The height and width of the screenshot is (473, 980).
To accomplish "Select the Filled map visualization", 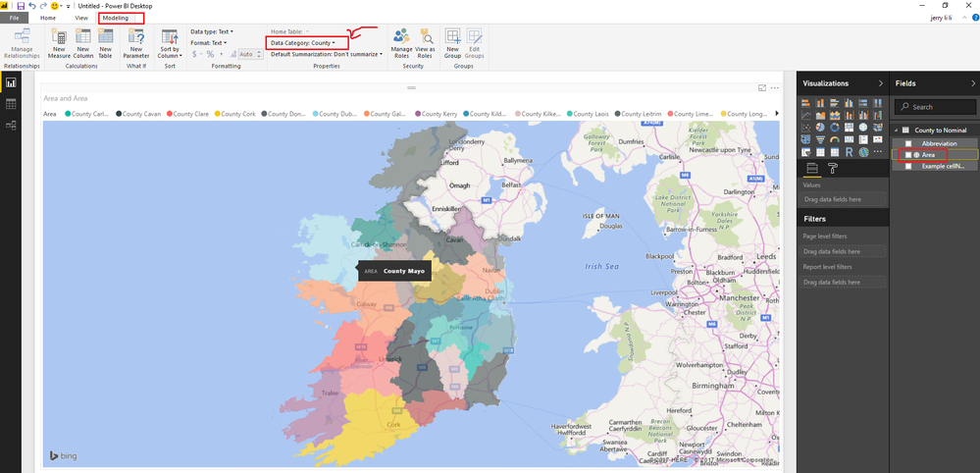I will tap(878, 128).
